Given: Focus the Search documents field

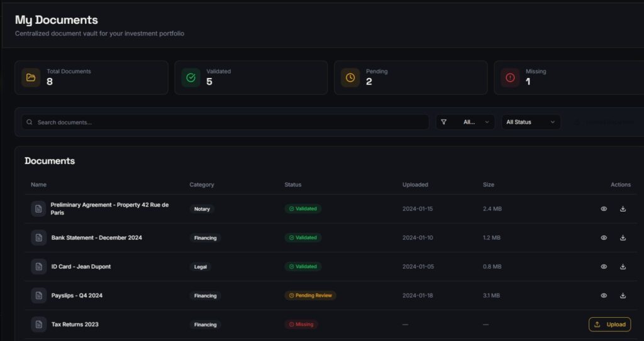Looking at the screenshot, I should click(x=226, y=122).
